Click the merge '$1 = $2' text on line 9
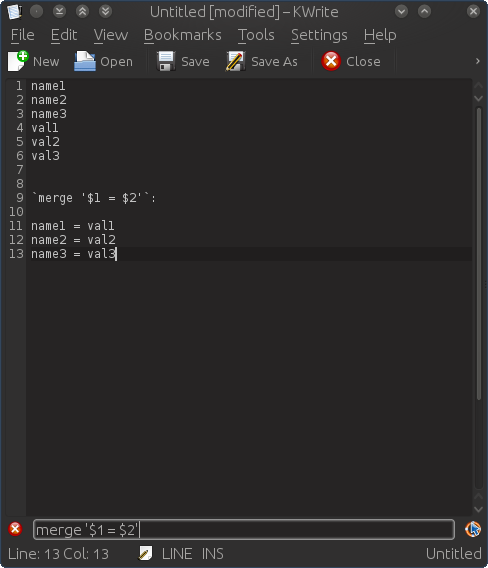 pos(93,198)
